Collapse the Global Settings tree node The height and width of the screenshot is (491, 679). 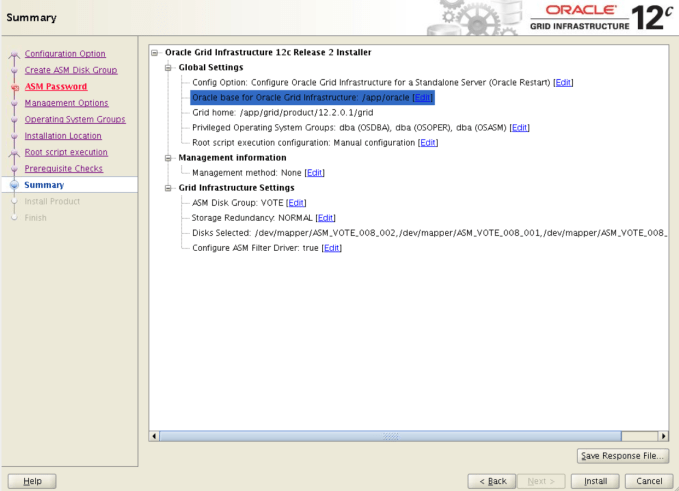169,67
